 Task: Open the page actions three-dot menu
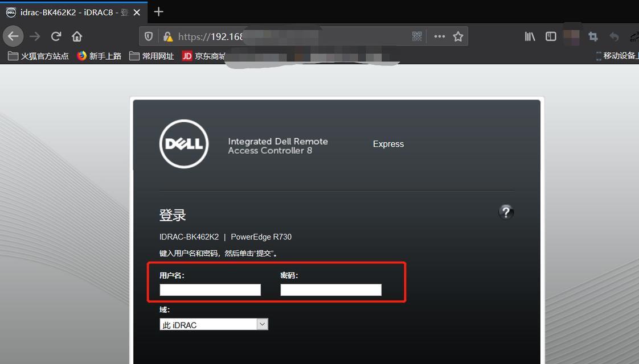tap(439, 36)
